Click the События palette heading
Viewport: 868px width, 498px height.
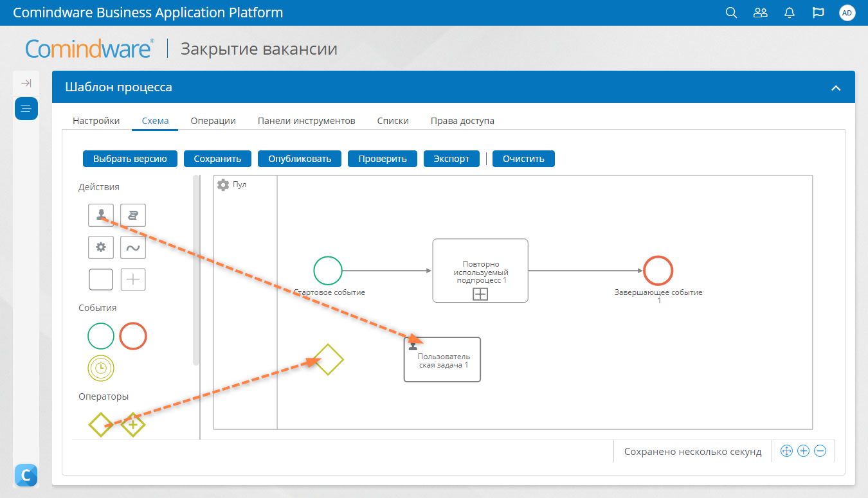tap(98, 308)
